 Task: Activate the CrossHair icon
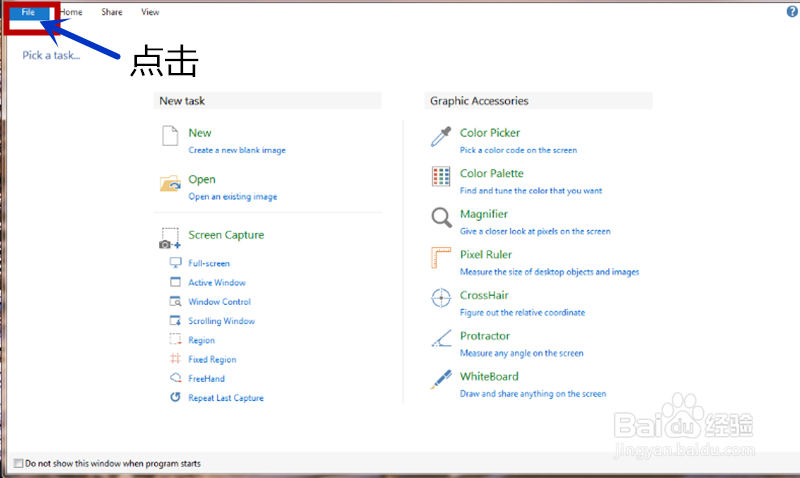pyautogui.click(x=441, y=299)
